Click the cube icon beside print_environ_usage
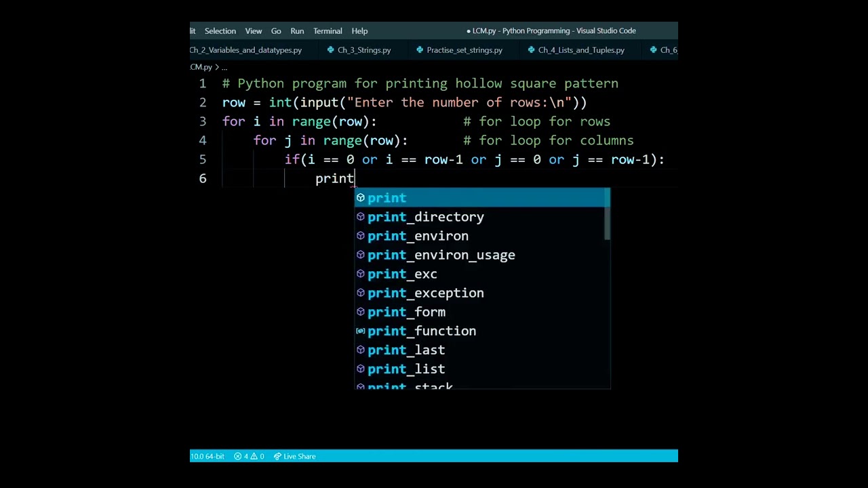 (x=361, y=255)
